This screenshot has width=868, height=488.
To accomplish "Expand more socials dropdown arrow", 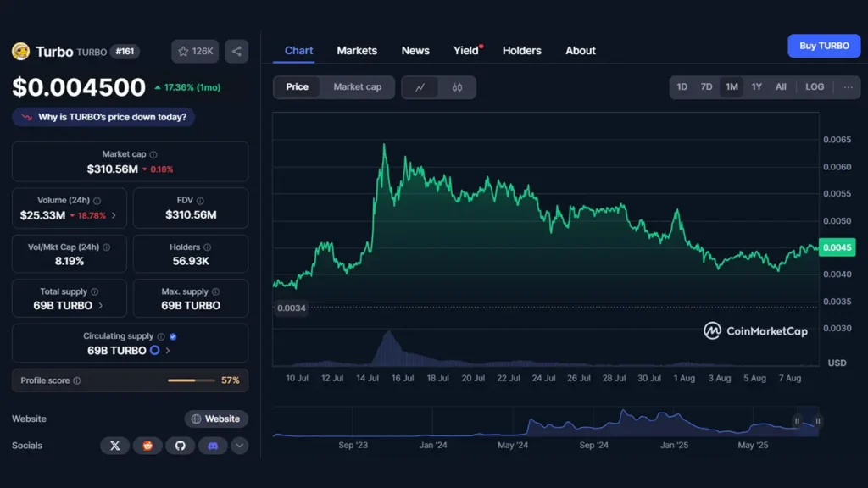I will pyautogui.click(x=239, y=446).
